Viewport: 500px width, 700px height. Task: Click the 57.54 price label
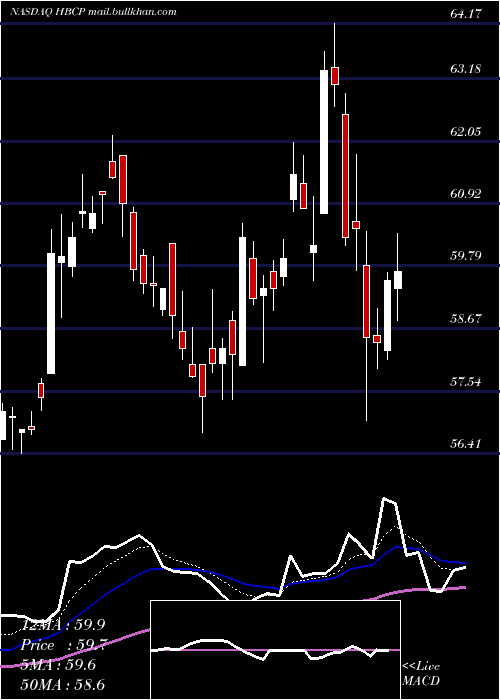[466, 382]
